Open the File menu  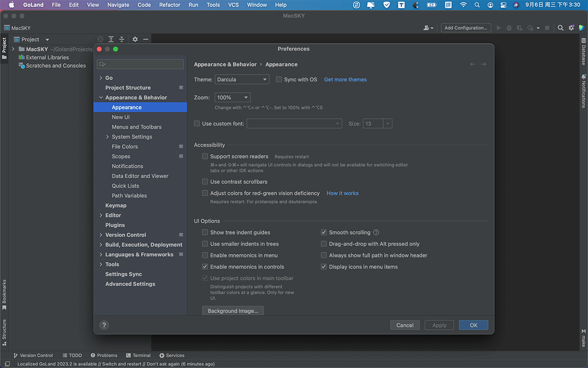[56, 5]
